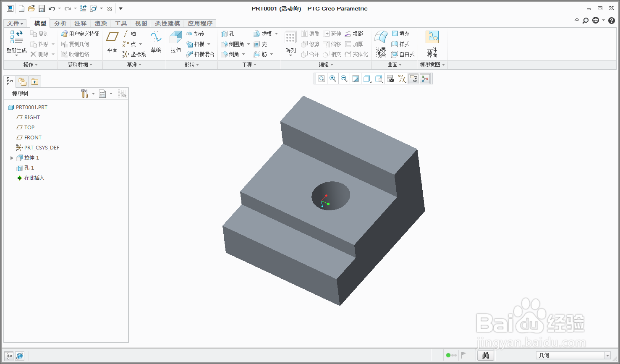Toggle spin center display
This screenshot has height=364, width=620.
coord(425,79)
